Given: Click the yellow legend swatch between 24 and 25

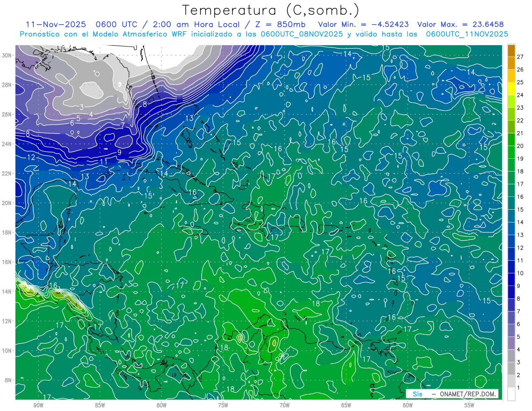Looking at the screenshot, I should [x=511, y=89].
